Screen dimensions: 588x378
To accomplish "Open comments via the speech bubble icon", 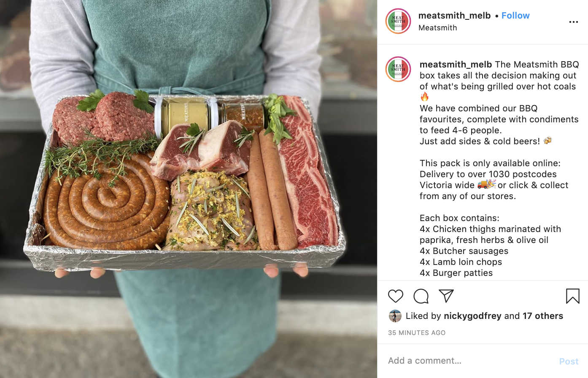I will (x=421, y=296).
